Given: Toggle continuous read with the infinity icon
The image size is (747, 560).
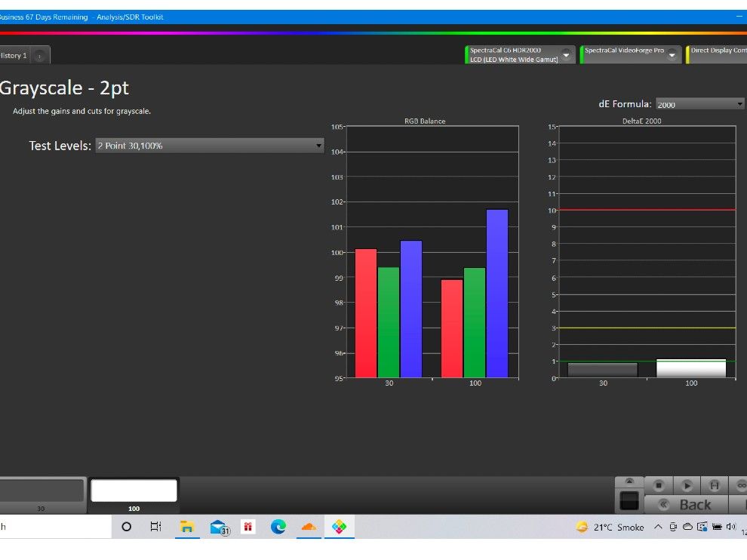Looking at the screenshot, I should pyautogui.click(x=740, y=485).
